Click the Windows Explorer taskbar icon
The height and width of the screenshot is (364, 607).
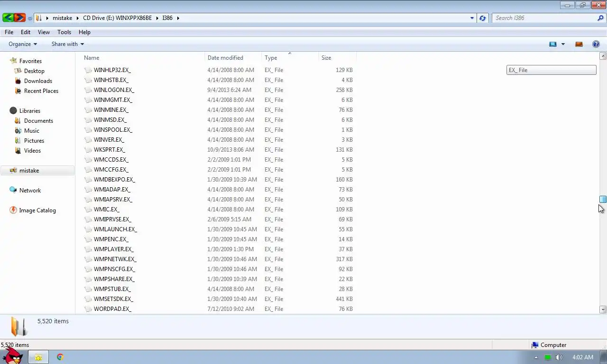point(38,357)
